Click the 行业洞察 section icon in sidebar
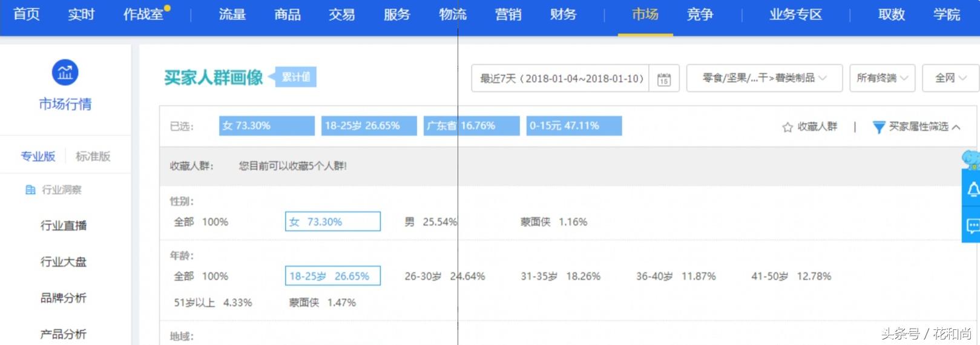The width and height of the screenshot is (980, 345). tap(30, 190)
